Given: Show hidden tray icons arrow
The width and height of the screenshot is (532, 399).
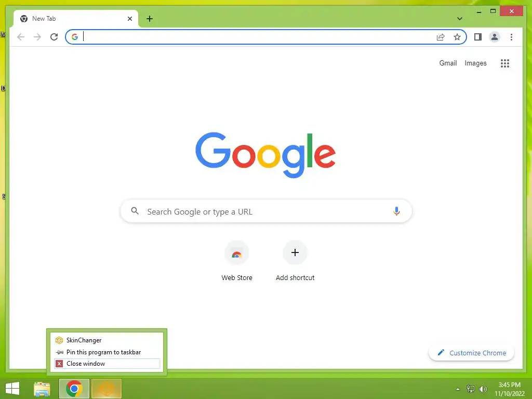Looking at the screenshot, I should pos(458,389).
